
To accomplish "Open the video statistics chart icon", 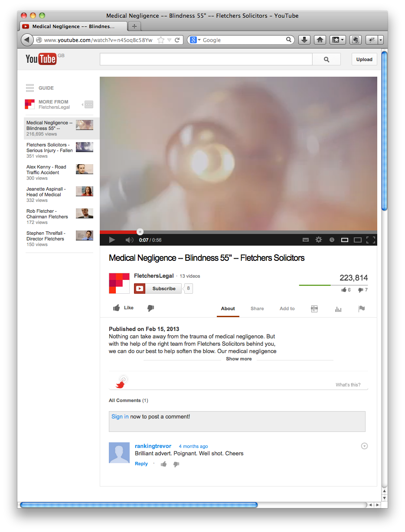I will click(x=338, y=309).
